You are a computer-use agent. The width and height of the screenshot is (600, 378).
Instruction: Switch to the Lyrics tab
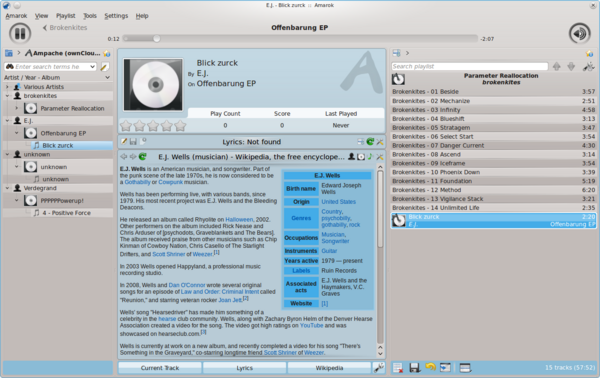245,368
